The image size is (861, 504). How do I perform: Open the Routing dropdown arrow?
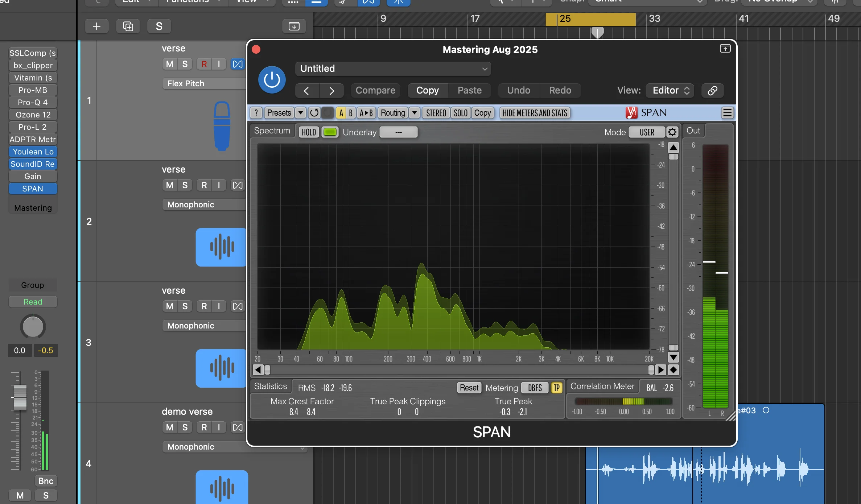pyautogui.click(x=414, y=113)
